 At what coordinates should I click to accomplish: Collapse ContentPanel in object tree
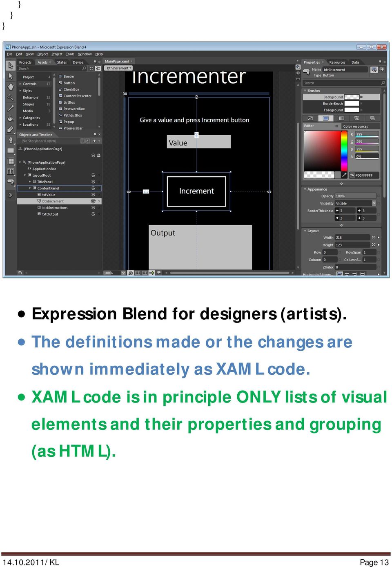point(30,188)
